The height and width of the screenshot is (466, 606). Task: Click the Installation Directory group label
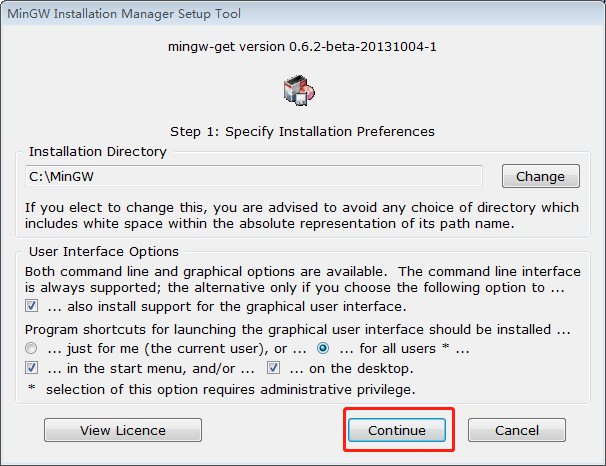click(x=98, y=152)
